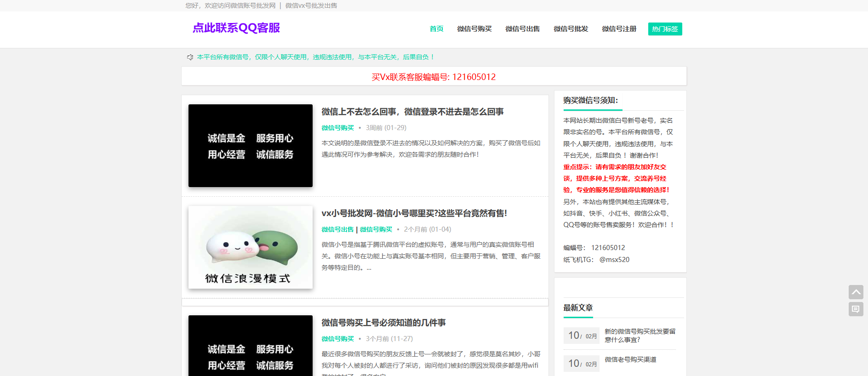Screen dimensions: 868x376
Task: Click the 最新文章 sidebar heading
Action: 578,308
